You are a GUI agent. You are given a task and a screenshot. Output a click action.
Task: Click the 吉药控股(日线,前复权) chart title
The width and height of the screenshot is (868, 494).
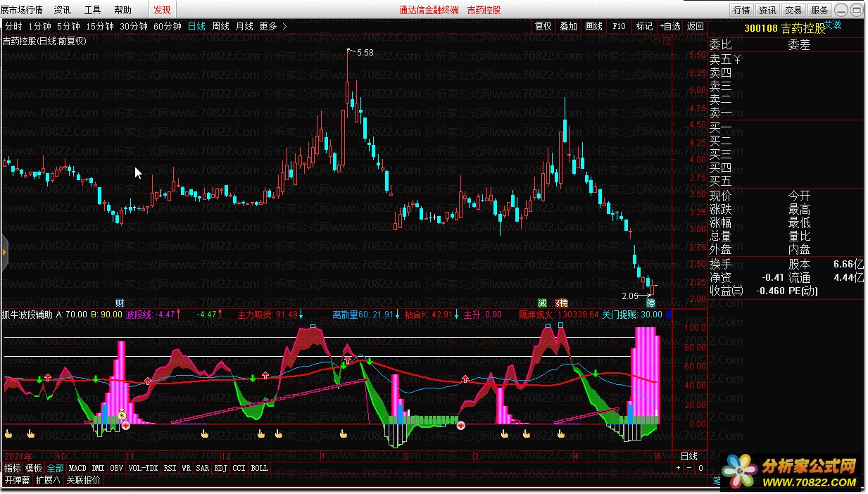44,40
